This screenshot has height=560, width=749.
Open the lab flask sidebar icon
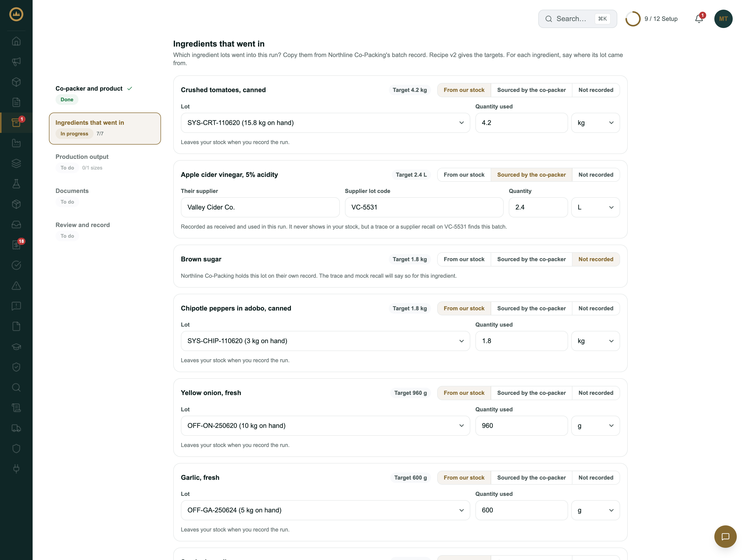pyautogui.click(x=16, y=184)
